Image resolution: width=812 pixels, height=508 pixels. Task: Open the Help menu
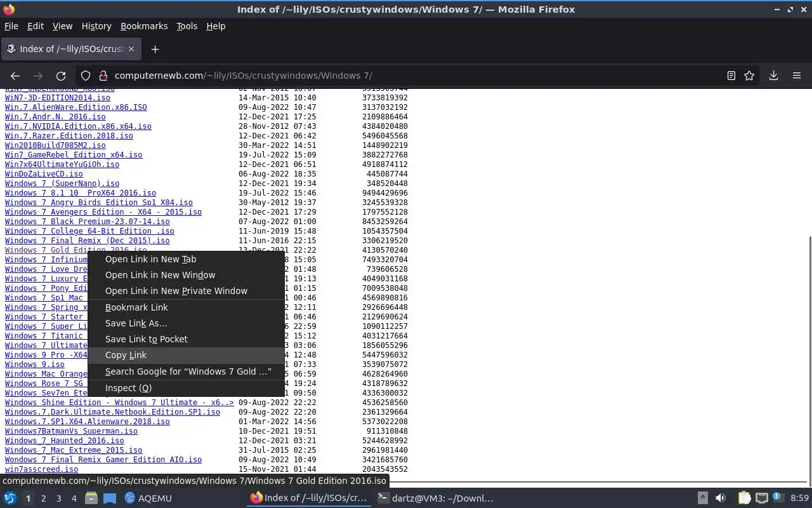click(216, 26)
